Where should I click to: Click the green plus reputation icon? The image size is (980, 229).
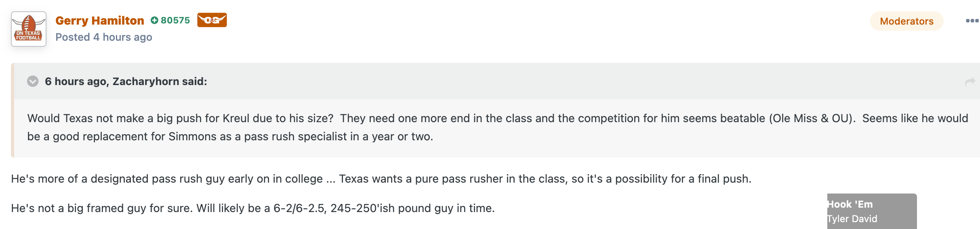154,20
